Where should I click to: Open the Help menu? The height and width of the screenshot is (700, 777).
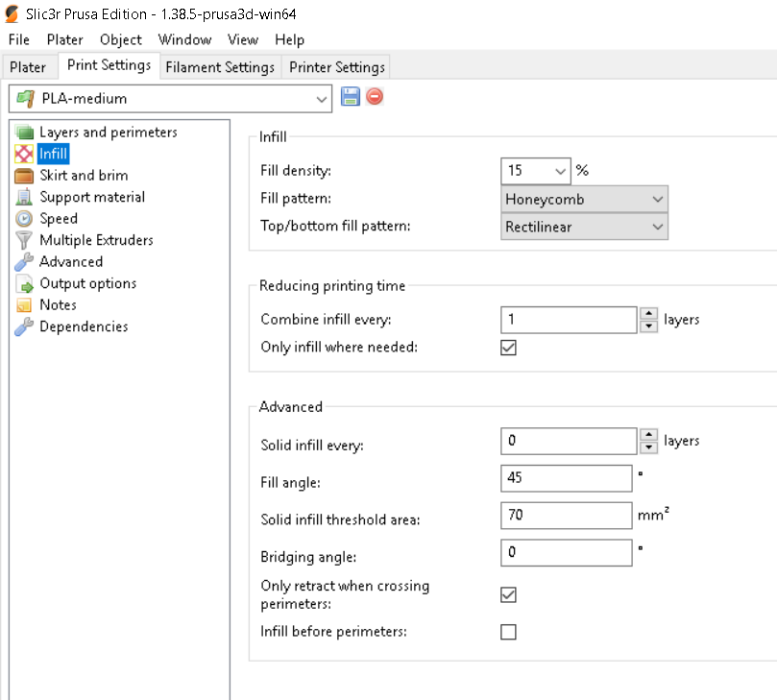coord(289,39)
